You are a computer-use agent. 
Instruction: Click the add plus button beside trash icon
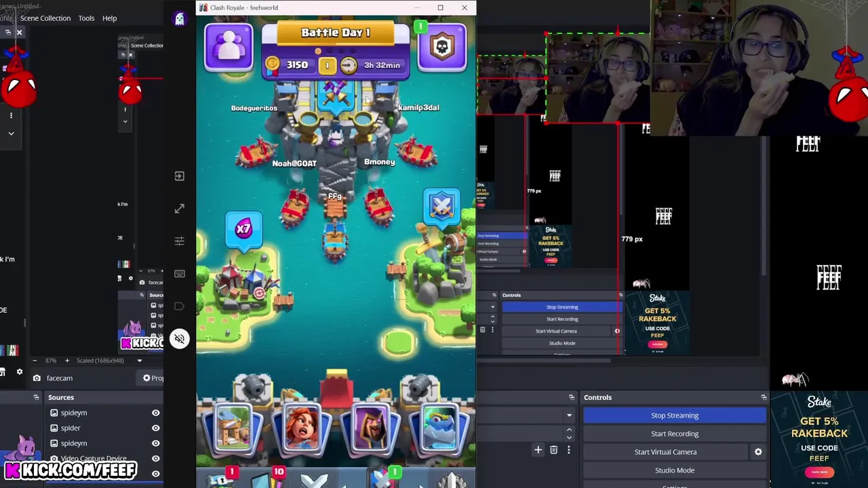538,449
